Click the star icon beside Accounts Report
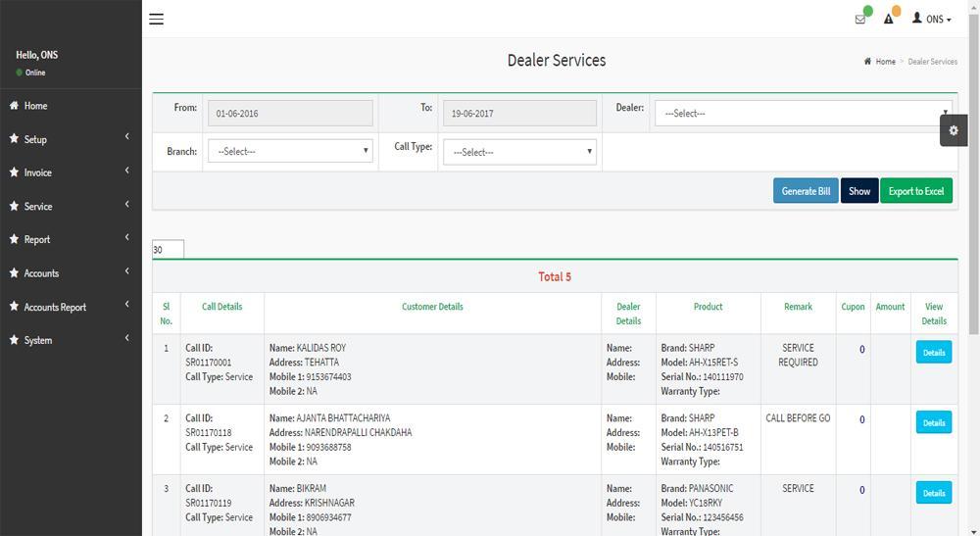The height and width of the screenshot is (536, 980). click(x=14, y=306)
